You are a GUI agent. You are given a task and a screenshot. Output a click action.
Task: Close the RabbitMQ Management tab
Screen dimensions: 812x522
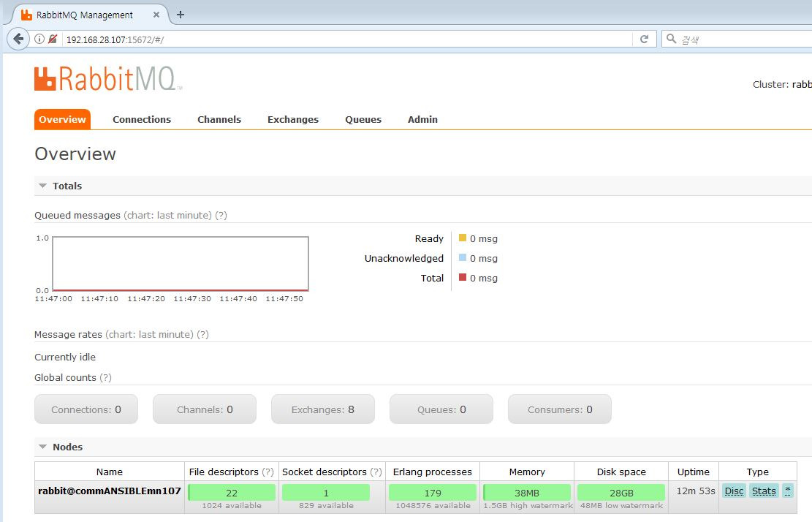point(156,15)
